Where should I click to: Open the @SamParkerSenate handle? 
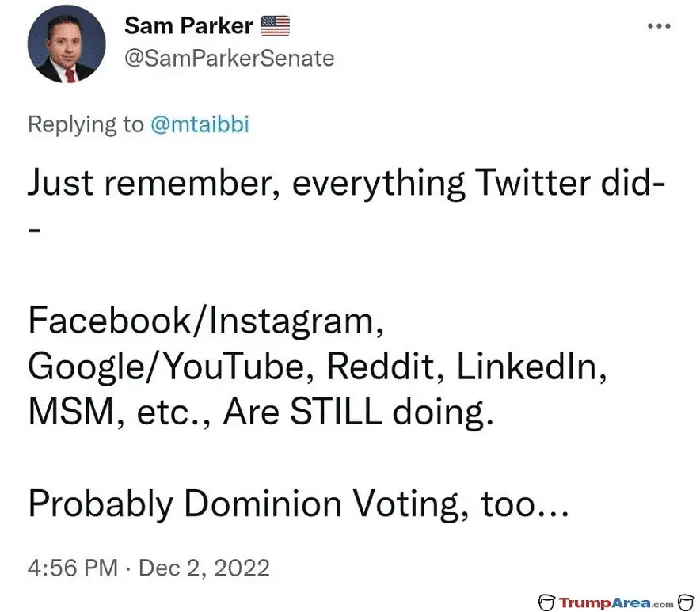point(229,59)
